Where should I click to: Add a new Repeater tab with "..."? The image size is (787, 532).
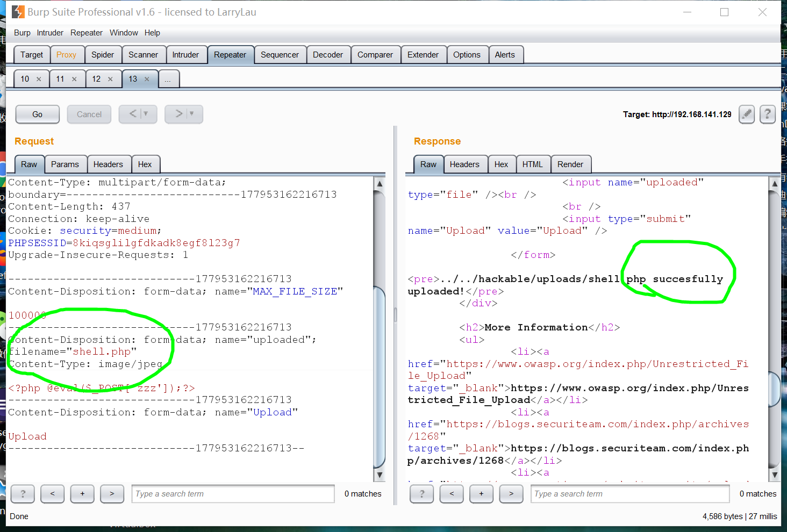tap(168, 79)
